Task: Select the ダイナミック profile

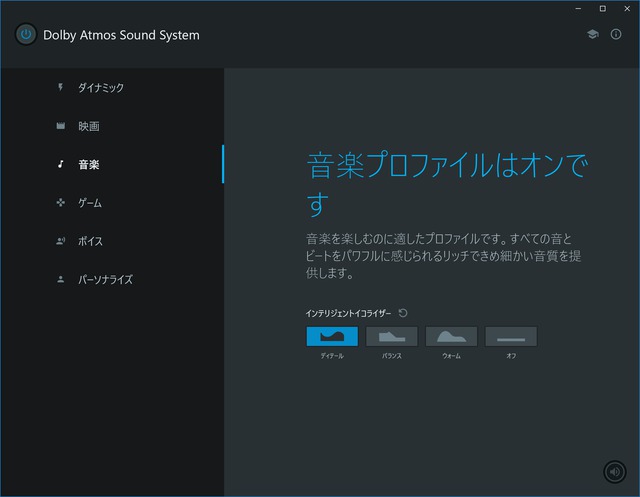Action: click(101, 88)
